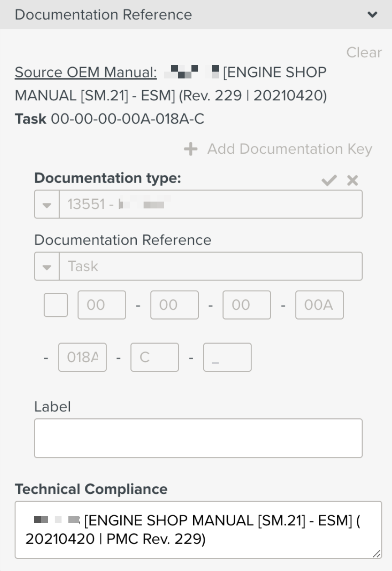Collapse the Documentation Reference panel chevron

click(372, 15)
